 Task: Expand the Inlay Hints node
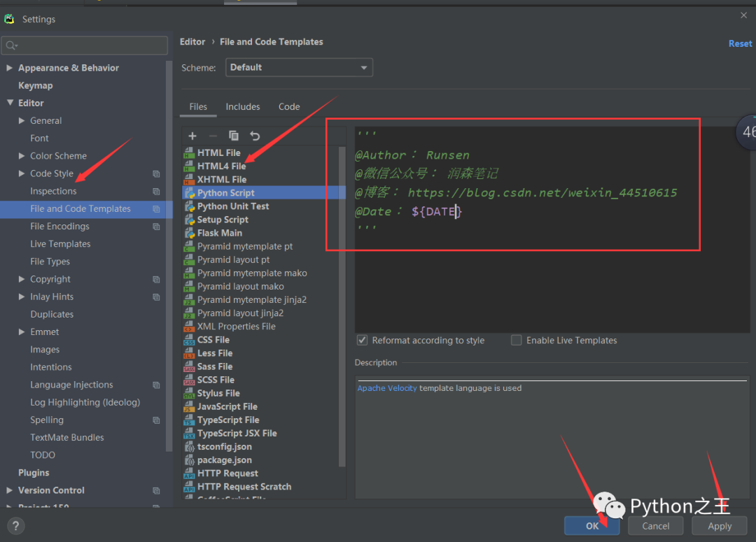click(22, 297)
